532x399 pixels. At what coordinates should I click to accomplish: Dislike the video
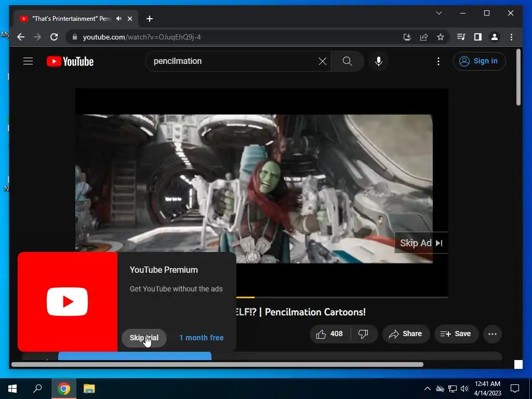click(363, 334)
